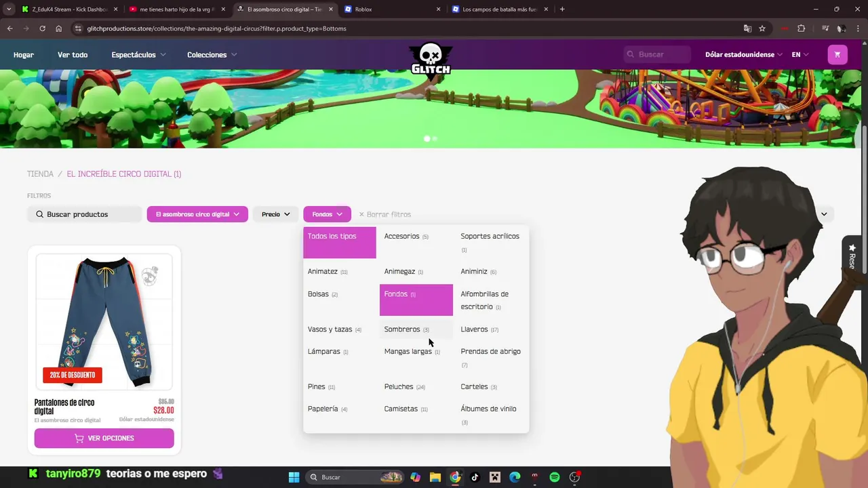The height and width of the screenshot is (488, 868).
Task: Select Todos los tipos in filter list
Action: pyautogui.click(x=339, y=243)
